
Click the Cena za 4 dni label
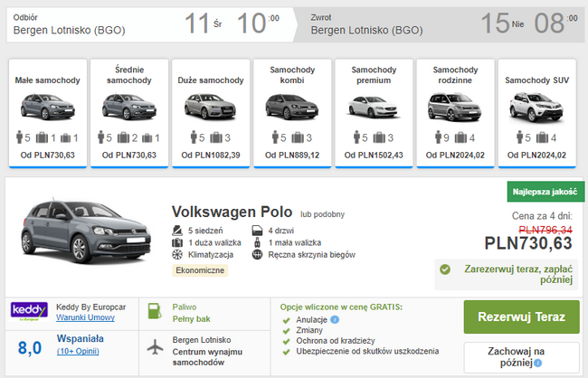[x=542, y=216]
